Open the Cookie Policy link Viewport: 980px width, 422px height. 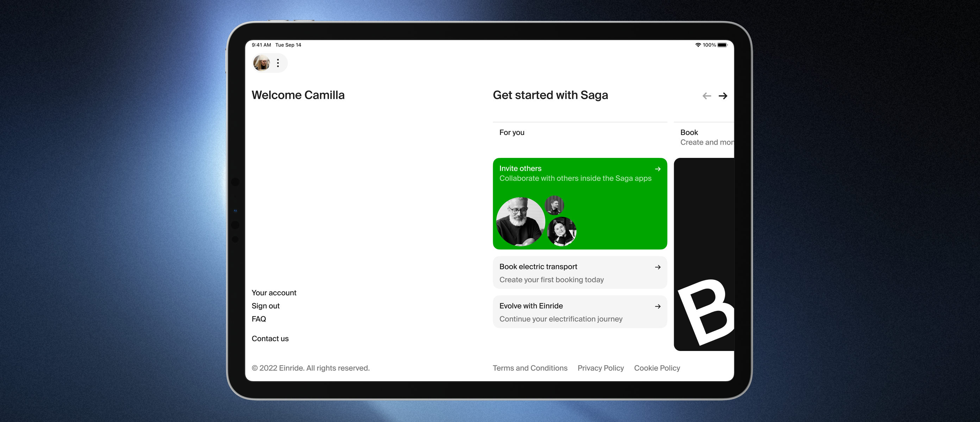point(657,368)
